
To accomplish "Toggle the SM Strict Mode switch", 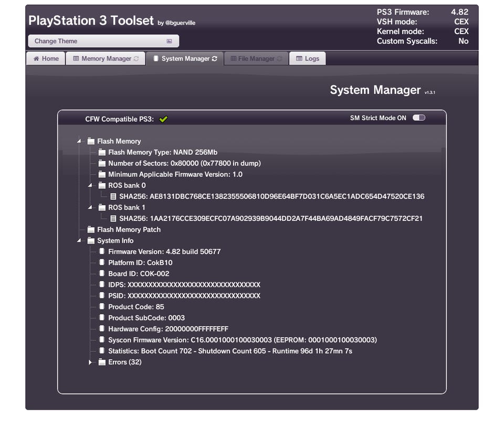I will tap(418, 118).
